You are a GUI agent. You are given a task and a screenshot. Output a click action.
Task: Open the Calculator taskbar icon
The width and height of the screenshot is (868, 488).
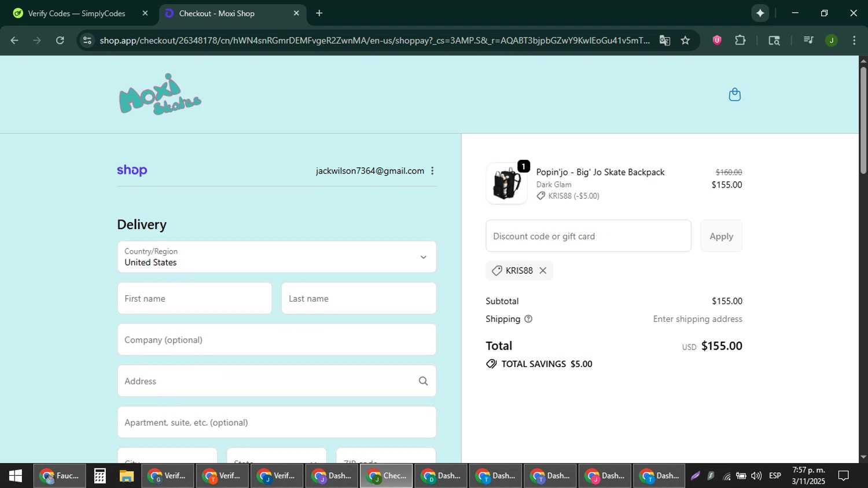(100, 476)
